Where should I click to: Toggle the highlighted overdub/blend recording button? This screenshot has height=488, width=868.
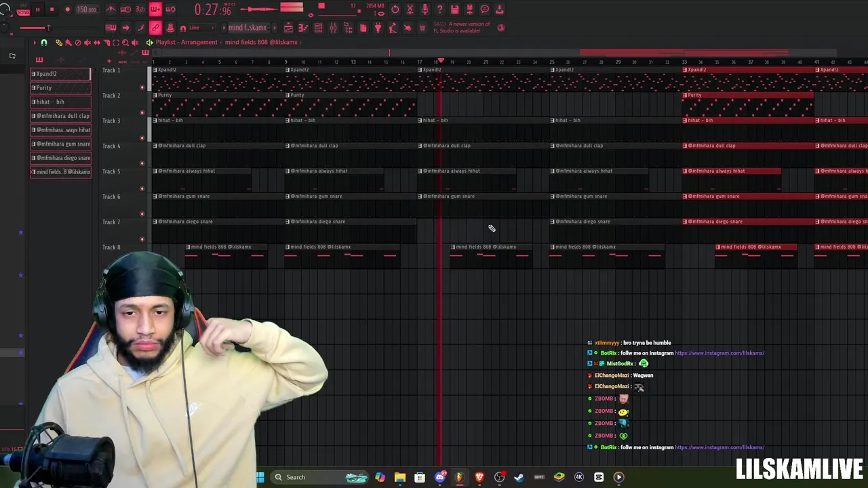[x=155, y=9]
